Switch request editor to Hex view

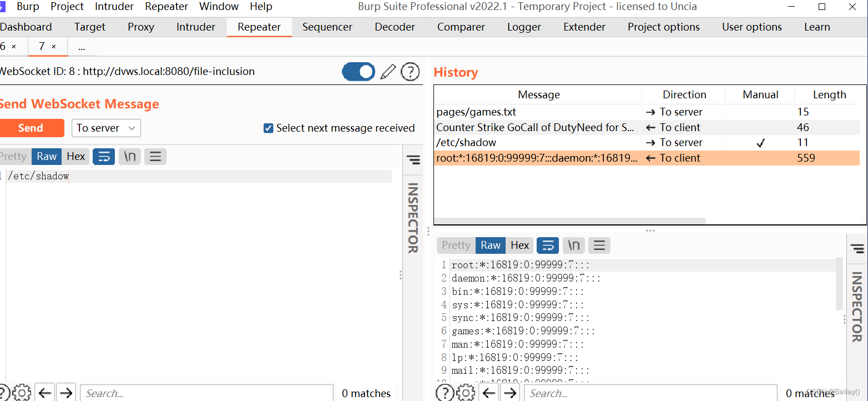coord(76,157)
